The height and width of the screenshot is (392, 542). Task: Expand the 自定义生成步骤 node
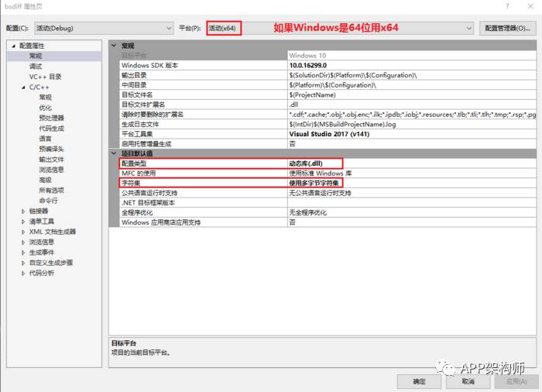[23, 263]
